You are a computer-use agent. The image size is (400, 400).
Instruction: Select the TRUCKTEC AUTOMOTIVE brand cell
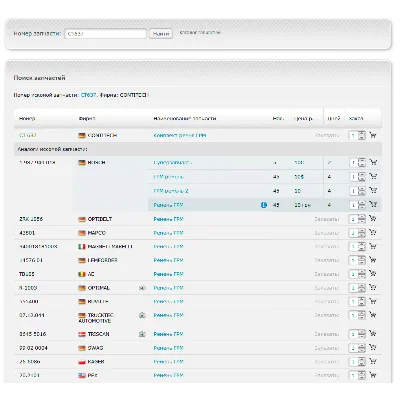96,318
